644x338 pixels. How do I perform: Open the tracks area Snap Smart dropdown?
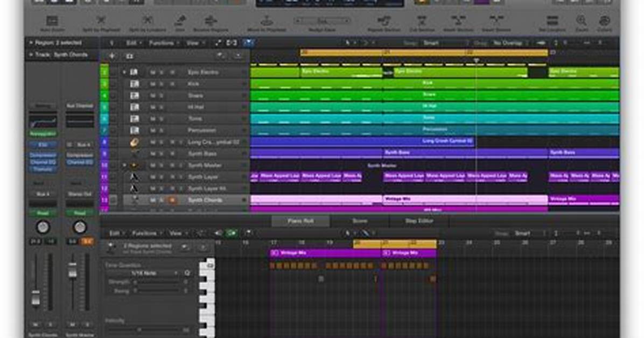click(445, 43)
